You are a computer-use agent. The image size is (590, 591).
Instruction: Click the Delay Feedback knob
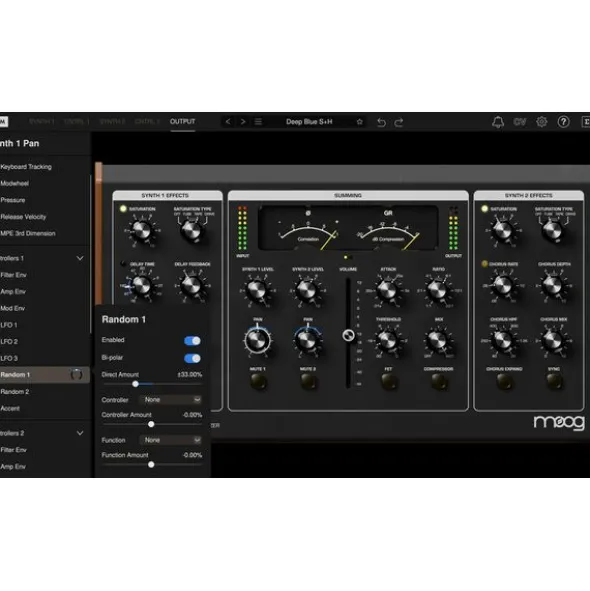[x=192, y=286]
